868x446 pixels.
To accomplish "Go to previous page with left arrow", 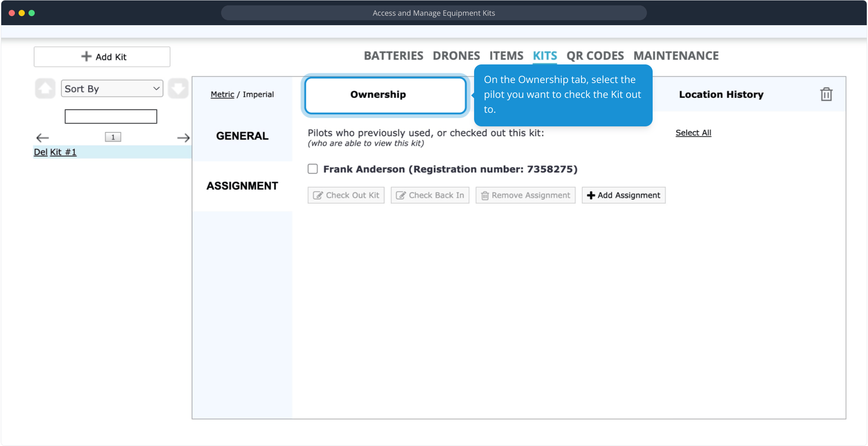I will click(x=43, y=138).
